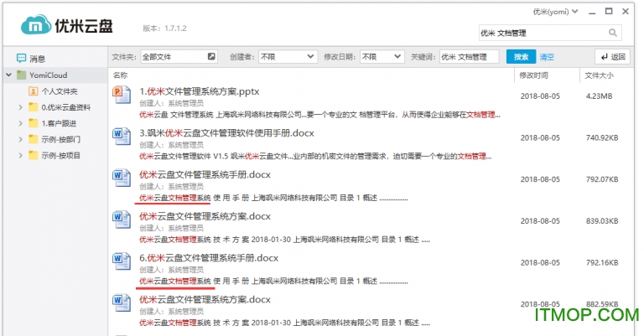Click the 0.优米云盘资料 folder icon
The image size is (644, 336).
pos(34,107)
